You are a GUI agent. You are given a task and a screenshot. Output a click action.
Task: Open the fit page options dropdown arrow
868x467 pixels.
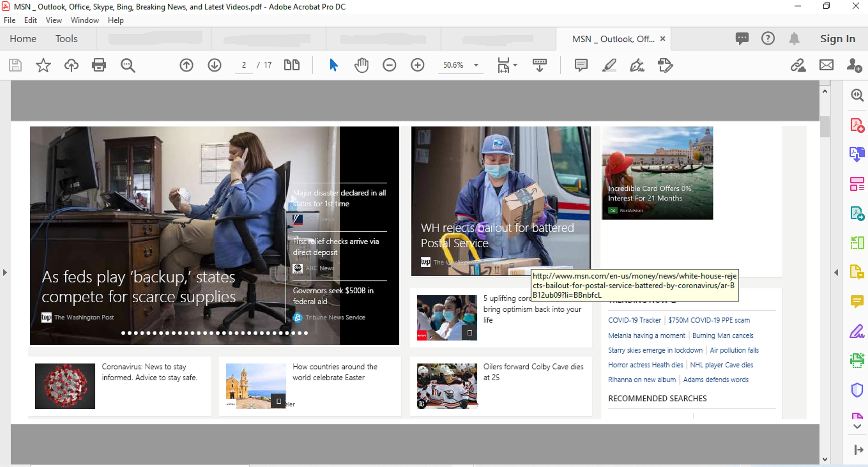click(515, 65)
